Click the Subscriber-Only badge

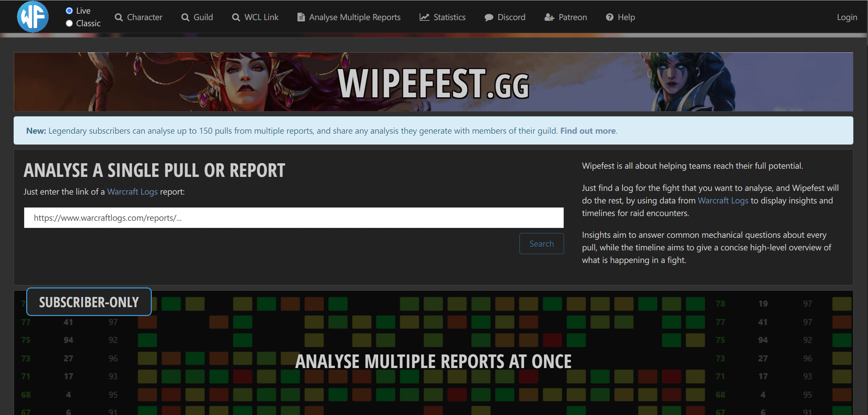tap(89, 302)
